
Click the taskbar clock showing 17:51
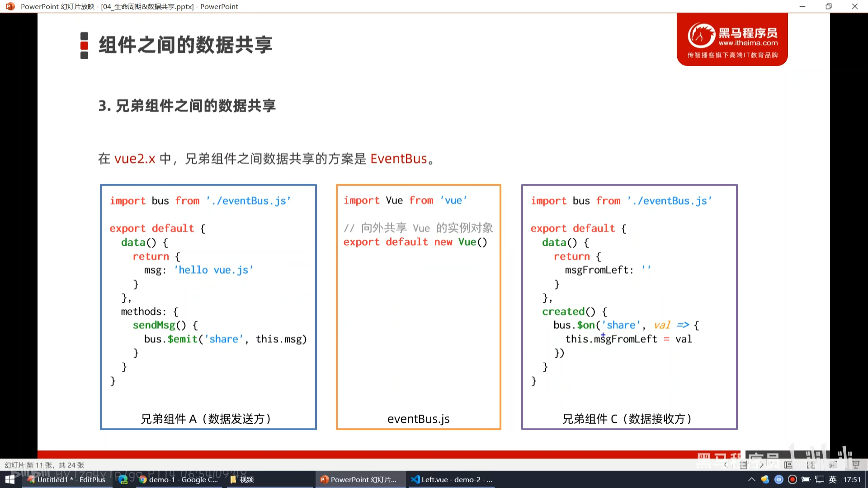pos(852,479)
